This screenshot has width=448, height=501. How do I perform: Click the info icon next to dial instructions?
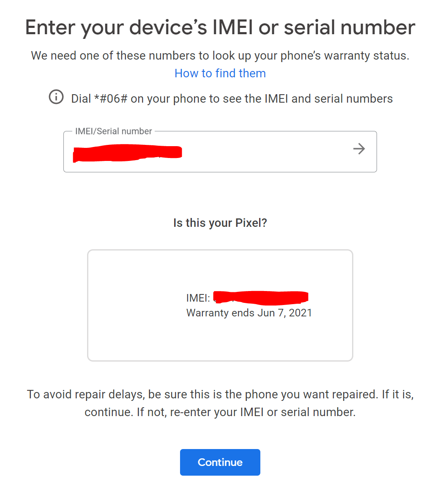[x=55, y=98]
